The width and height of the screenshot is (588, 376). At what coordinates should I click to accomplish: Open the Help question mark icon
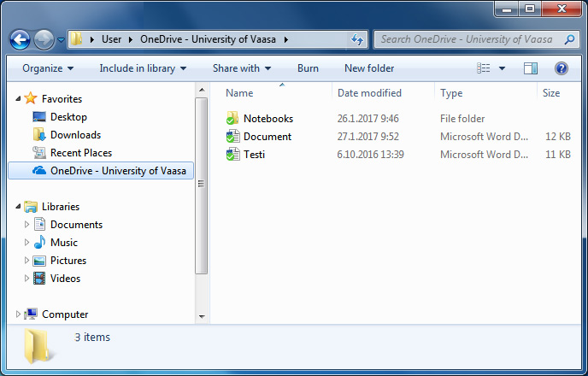coord(561,68)
